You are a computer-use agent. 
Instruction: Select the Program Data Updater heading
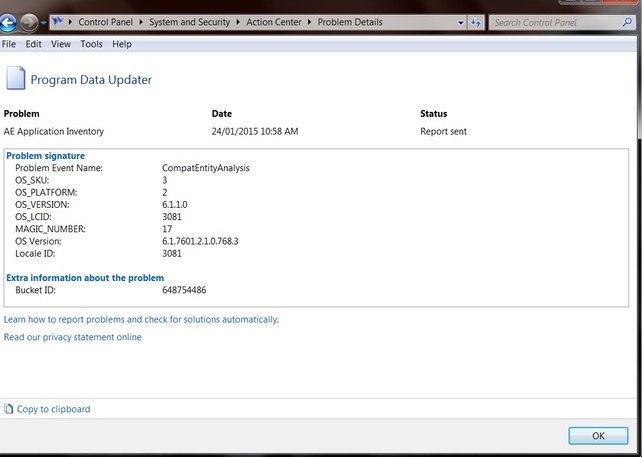[91, 79]
